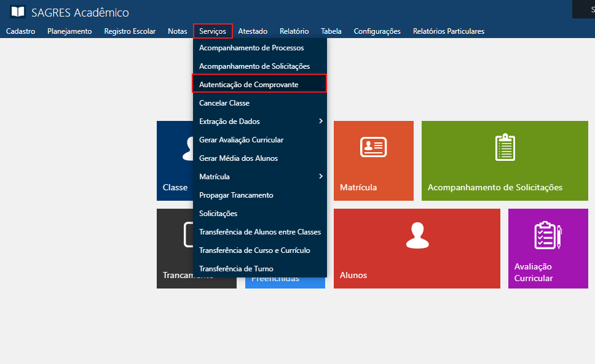Click the checklist icon on Avaliação Curricular
The height and width of the screenshot is (364, 595).
pyautogui.click(x=547, y=236)
